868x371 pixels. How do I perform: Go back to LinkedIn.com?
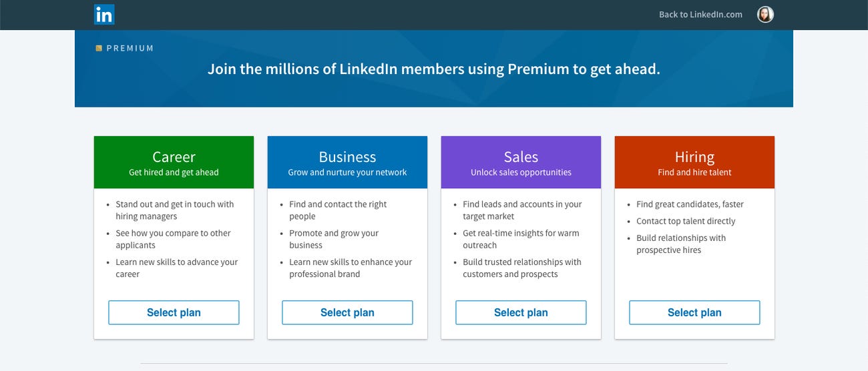(x=700, y=15)
